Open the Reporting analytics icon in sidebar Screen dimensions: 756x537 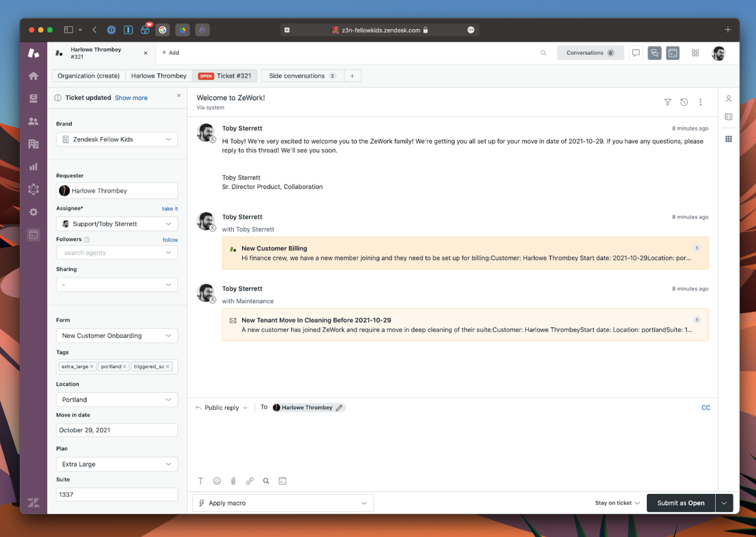pyautogui.click(x=34, y=167)
